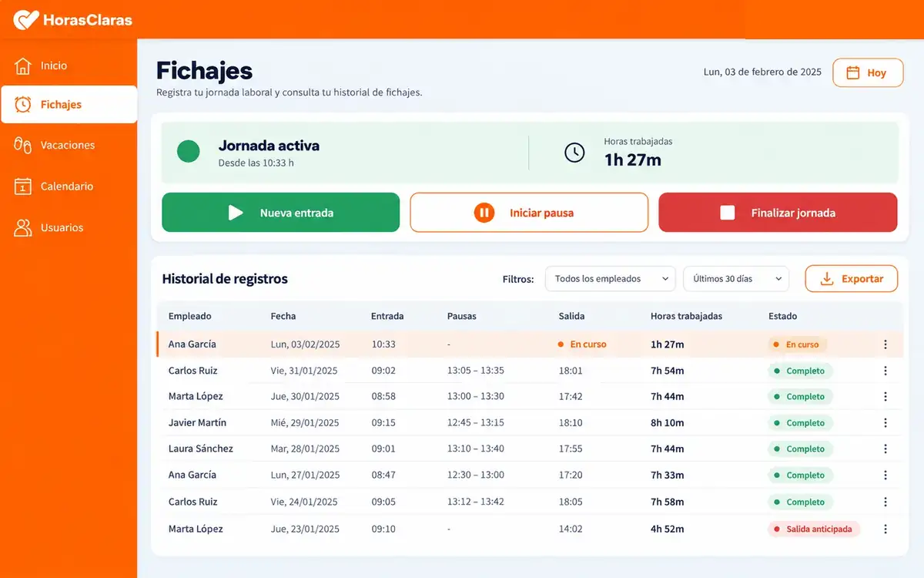Click the Salida anticipada status badge
The height and width of the screenshot is (578, 924).
pyautogui.click(x=814, y=529)
